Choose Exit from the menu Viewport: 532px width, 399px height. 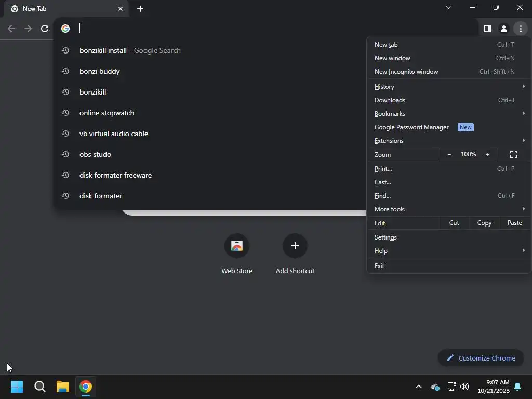[x=449, y=265]
